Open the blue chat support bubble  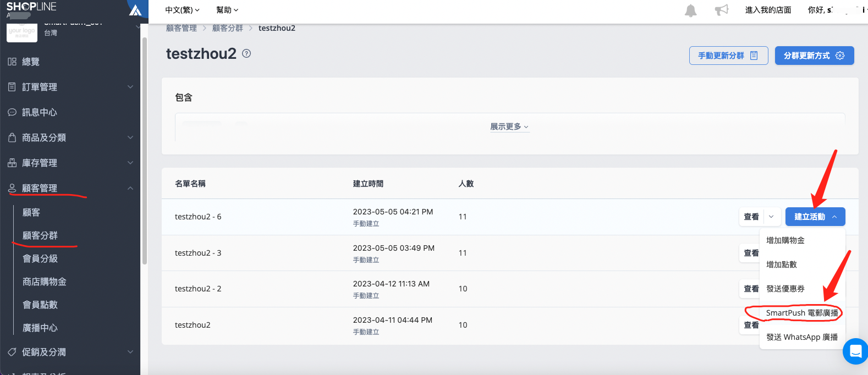(x=855, y=351)
